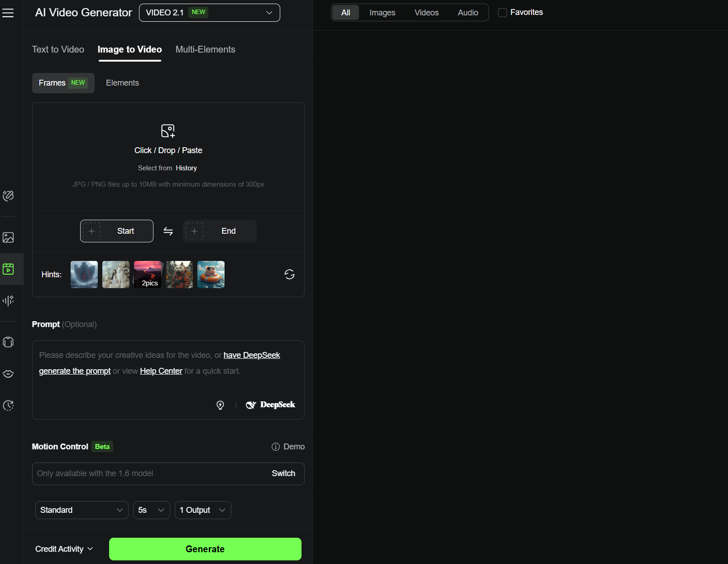The width and height of the screenshot is (728, 564).
Task: Switch to the Text to Video tab
Action: [58, 49]
